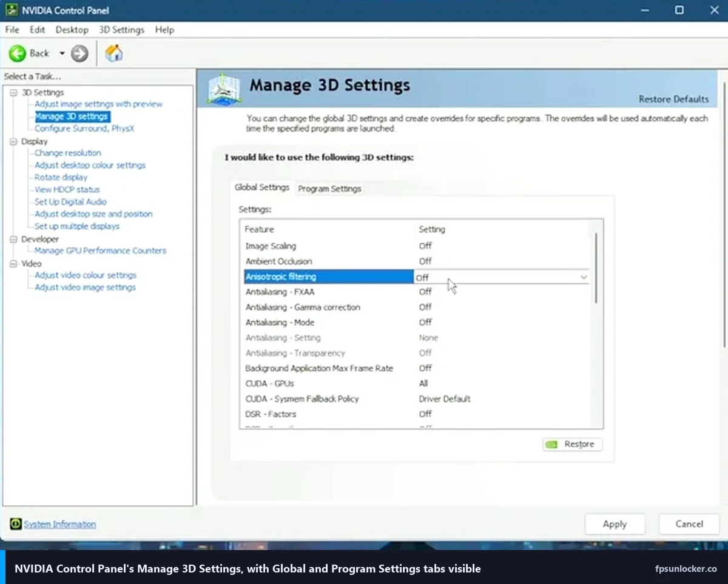The image size is (728, 584).
Task: Click the NVIDIA Control Panel title bar icon
Action: coord(12,10)
